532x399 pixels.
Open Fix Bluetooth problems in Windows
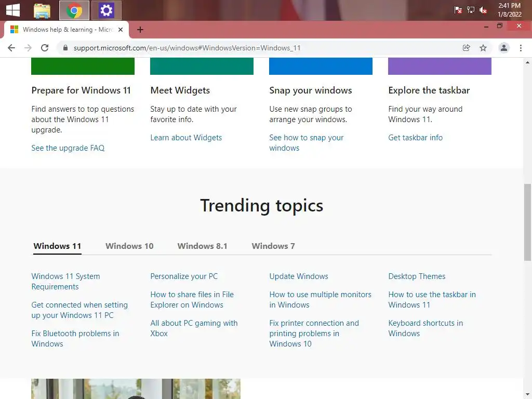click(75, 338)
